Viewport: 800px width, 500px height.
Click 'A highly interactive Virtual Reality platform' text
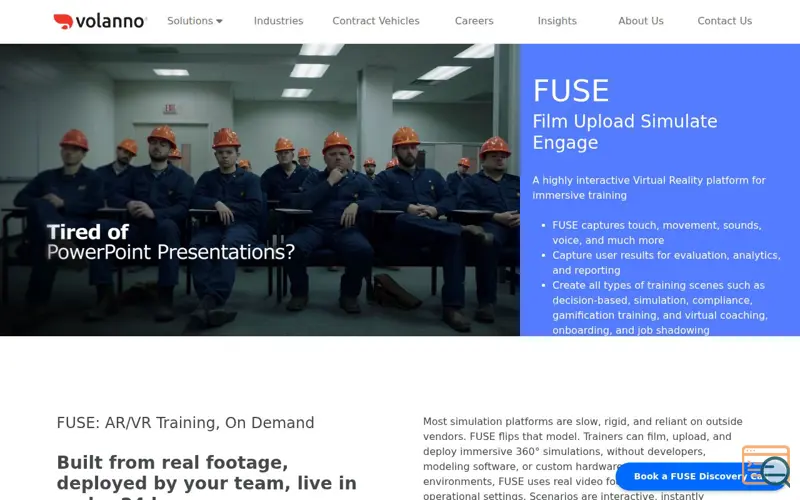click(x=649, y=188)
